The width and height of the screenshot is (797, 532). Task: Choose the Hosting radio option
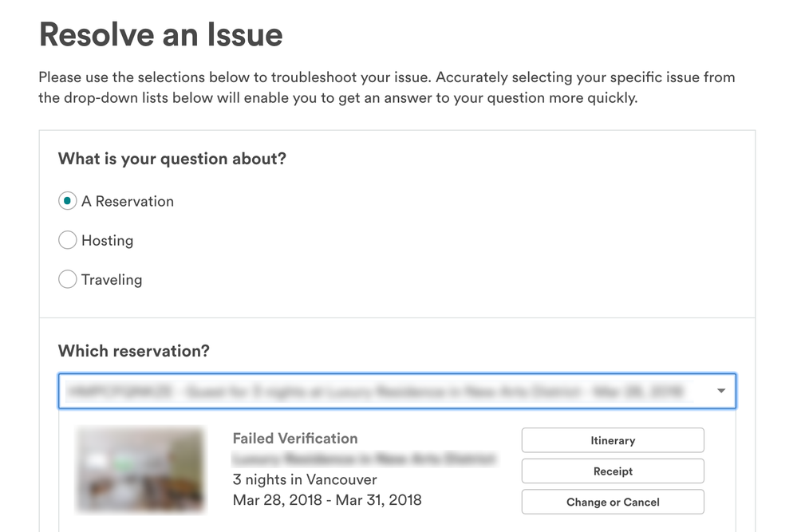tap(68, 240)
